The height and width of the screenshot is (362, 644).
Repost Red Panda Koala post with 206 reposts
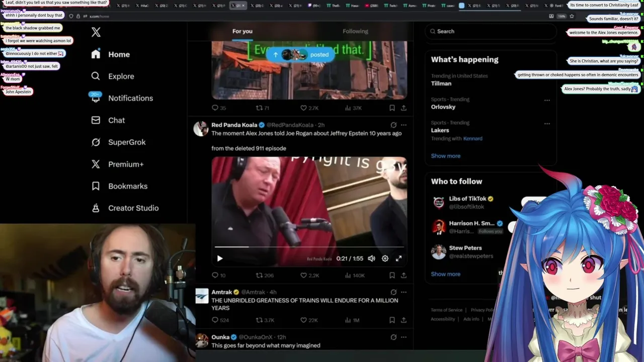[x=265, y=275]
